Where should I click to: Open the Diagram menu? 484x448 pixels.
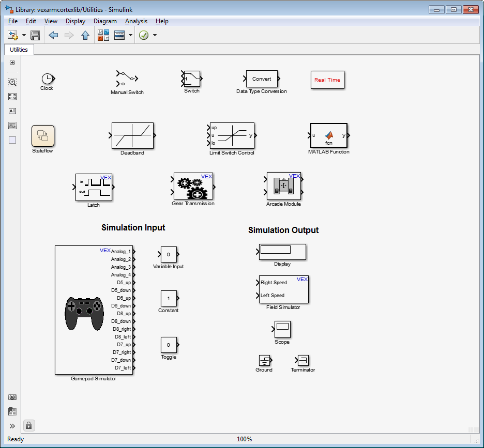(105, 21)
